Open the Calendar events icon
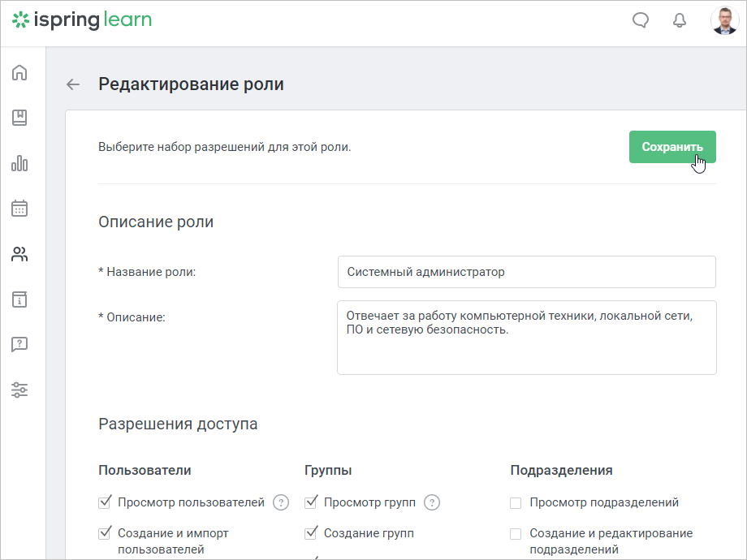 point(19,208)
